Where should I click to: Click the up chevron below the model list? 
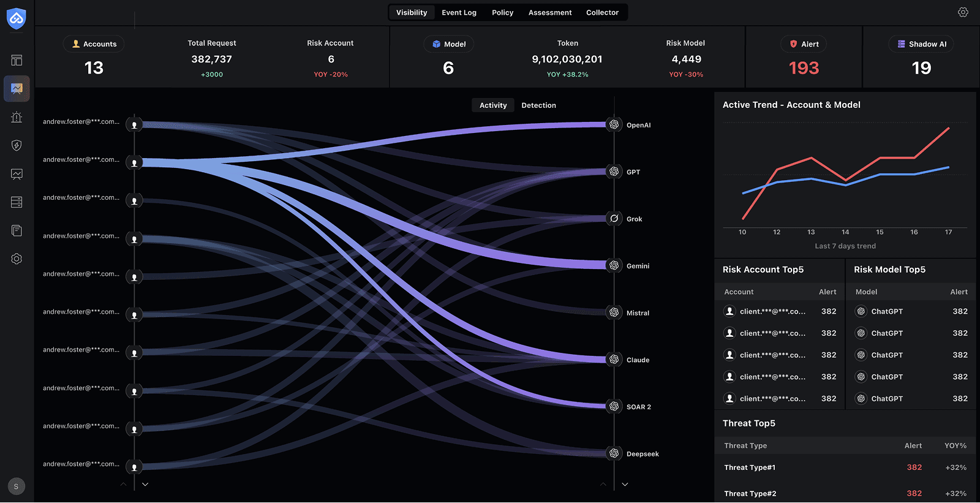(x=603, y=484)
